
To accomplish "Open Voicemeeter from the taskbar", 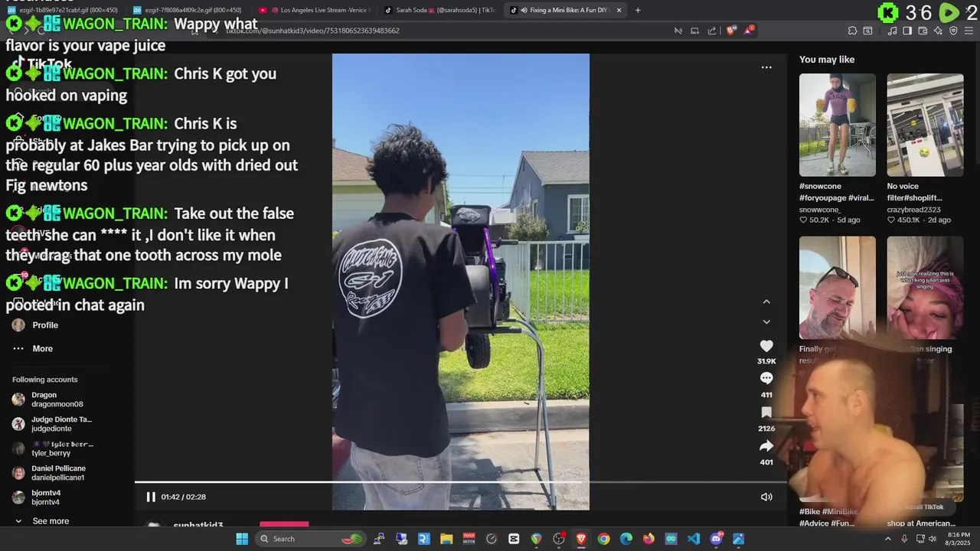I will 469,539.
